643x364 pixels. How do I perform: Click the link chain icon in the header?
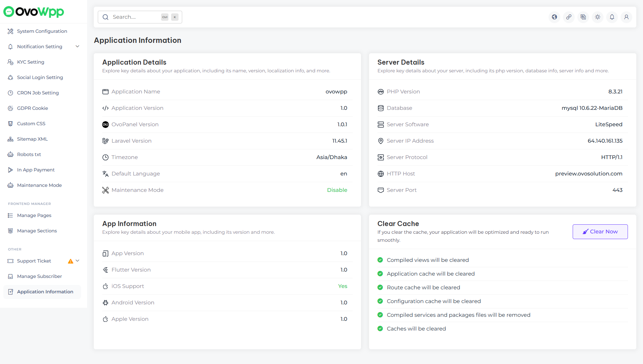[569, 17]
